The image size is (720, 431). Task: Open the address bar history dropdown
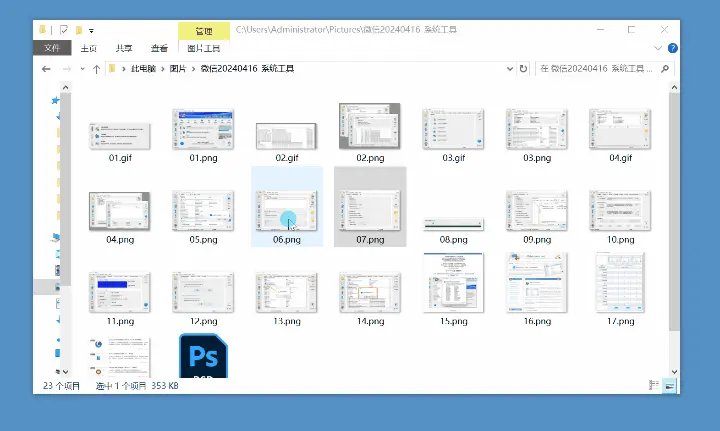coord(510,69)
